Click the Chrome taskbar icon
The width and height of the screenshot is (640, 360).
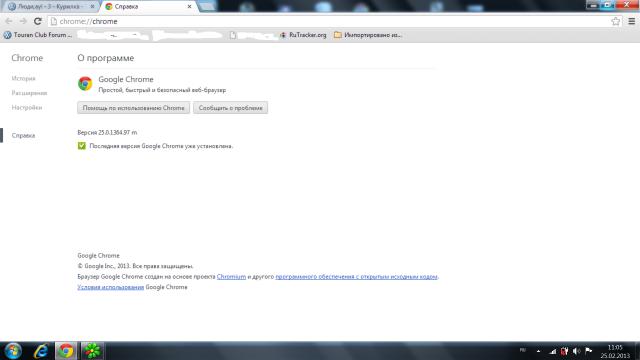point(66,351)
